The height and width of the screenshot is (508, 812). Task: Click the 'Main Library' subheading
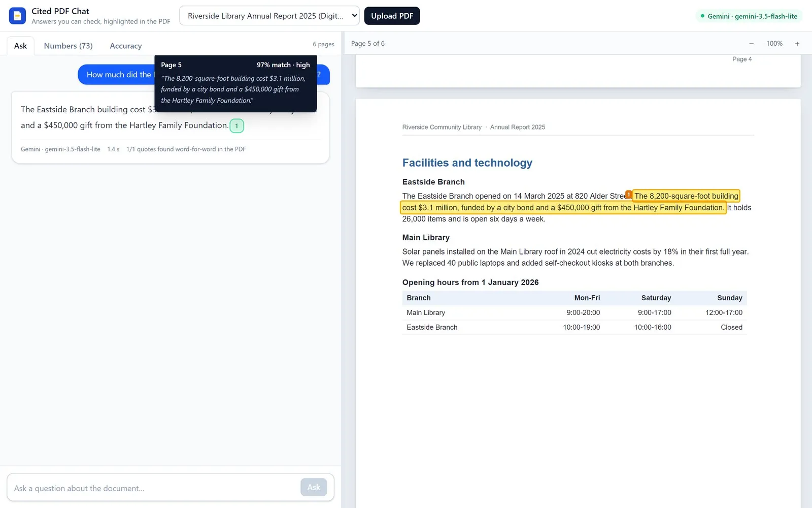(x=426, y=237)
